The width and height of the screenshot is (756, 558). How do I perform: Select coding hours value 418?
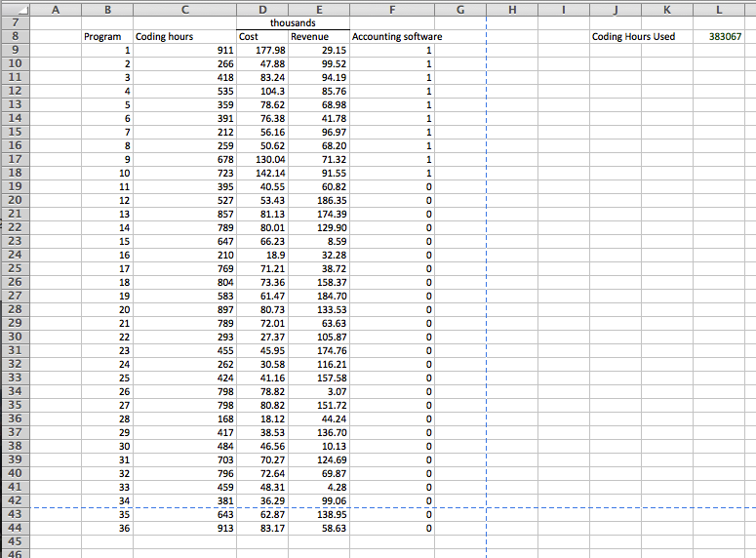[x=184, y=78]
